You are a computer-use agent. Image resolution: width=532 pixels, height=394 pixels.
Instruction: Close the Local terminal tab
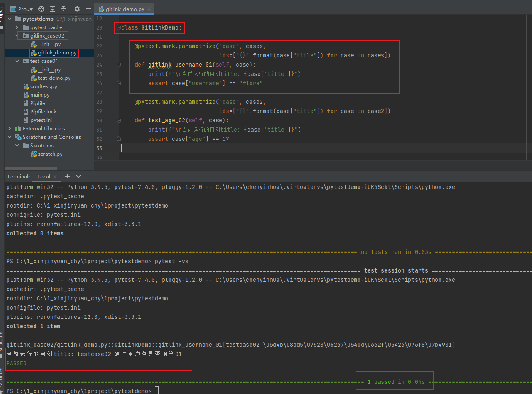(x=55, y=177)
